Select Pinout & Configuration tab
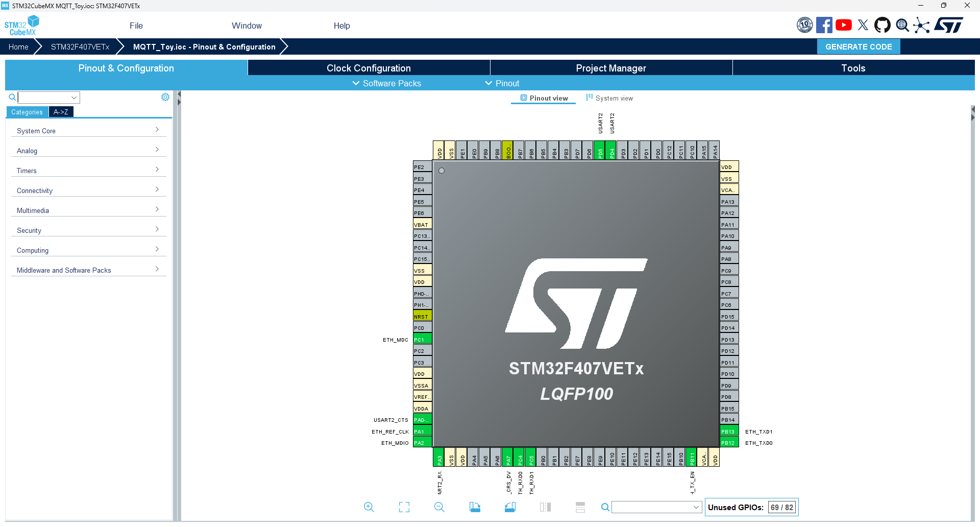 [126, 68]
